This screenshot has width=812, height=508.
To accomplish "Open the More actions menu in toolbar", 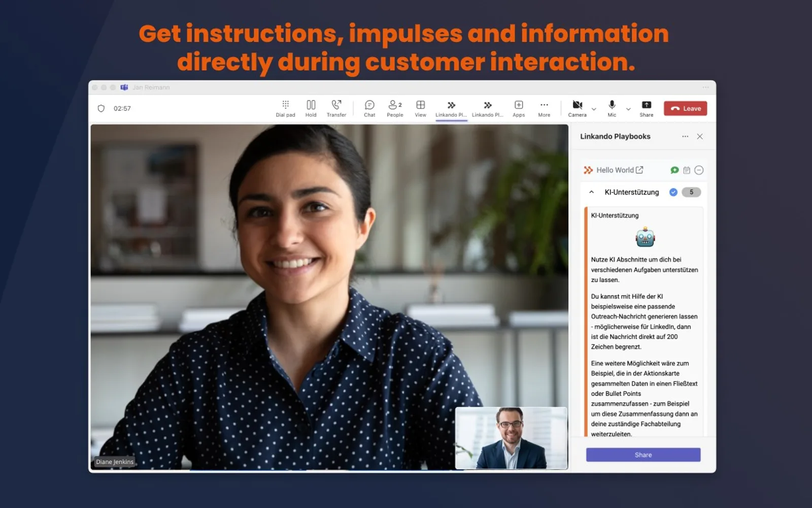I will pyautogui.click(x=544, y=108).
